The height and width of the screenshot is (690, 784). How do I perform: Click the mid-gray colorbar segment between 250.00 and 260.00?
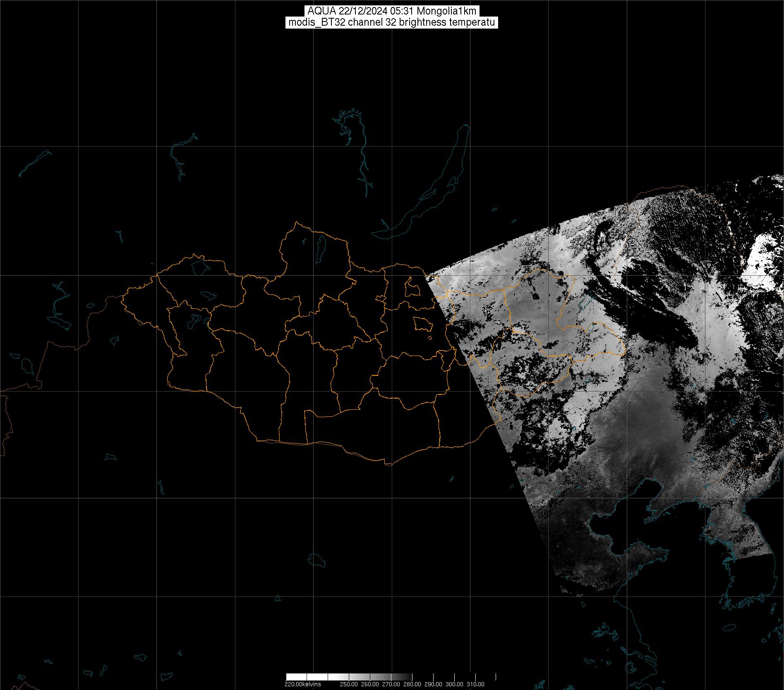(359, 677)
